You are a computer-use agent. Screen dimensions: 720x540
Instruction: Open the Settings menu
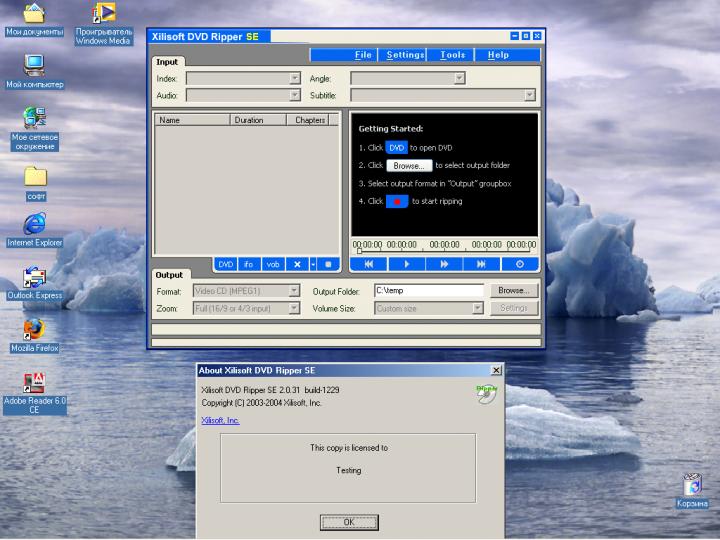[x=405, y=55]
